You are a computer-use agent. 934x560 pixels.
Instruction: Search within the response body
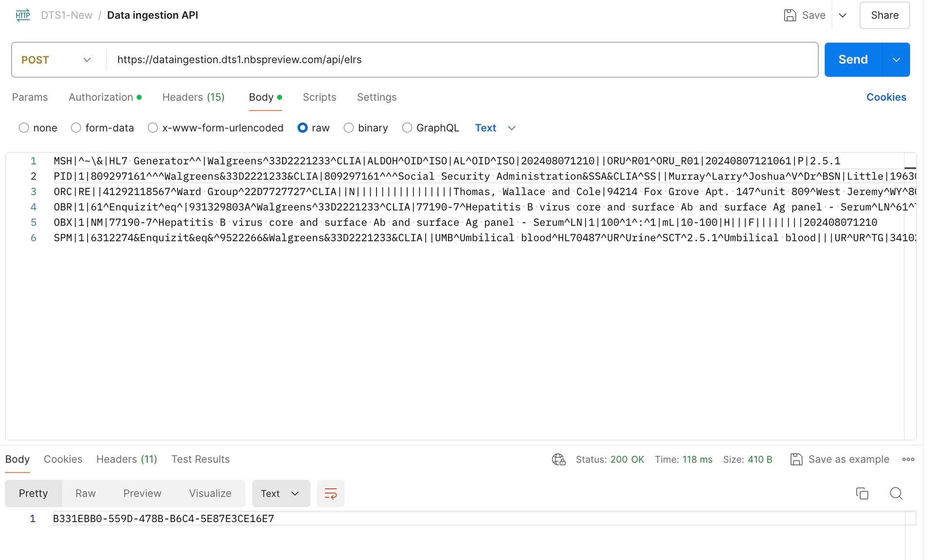point(896,493)
